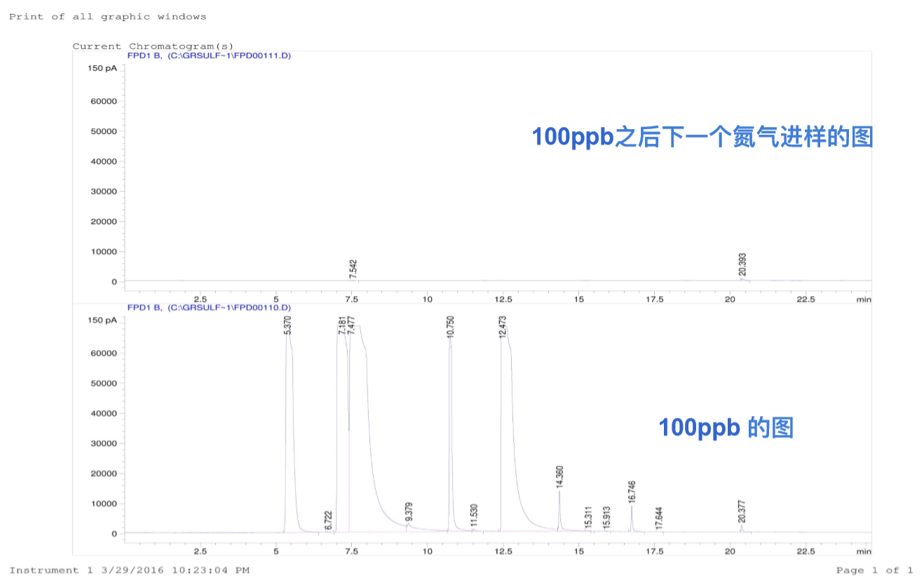
Task: Click the "Page 1 of 1" footer text
Action: (x=874, y=570)
